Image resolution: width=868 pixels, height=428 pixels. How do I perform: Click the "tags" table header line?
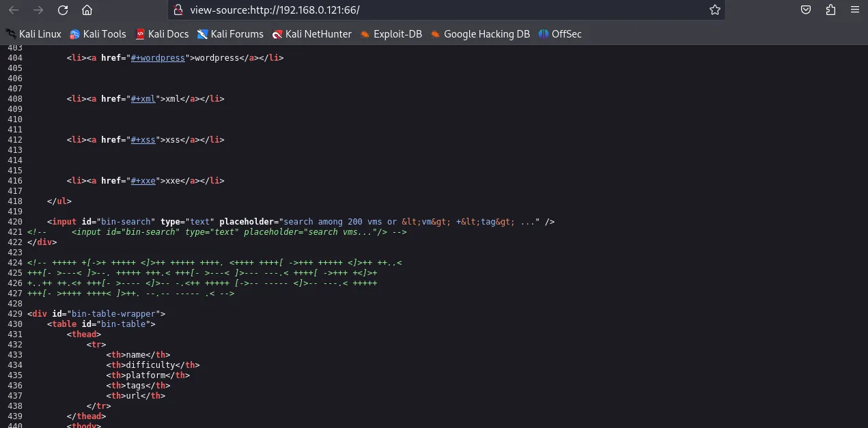138,386
